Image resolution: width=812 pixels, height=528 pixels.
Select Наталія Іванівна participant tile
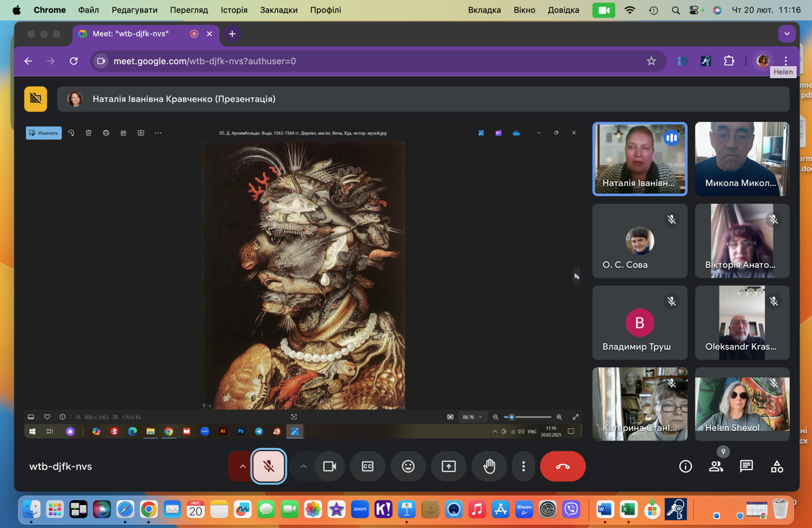coord(639,159)
